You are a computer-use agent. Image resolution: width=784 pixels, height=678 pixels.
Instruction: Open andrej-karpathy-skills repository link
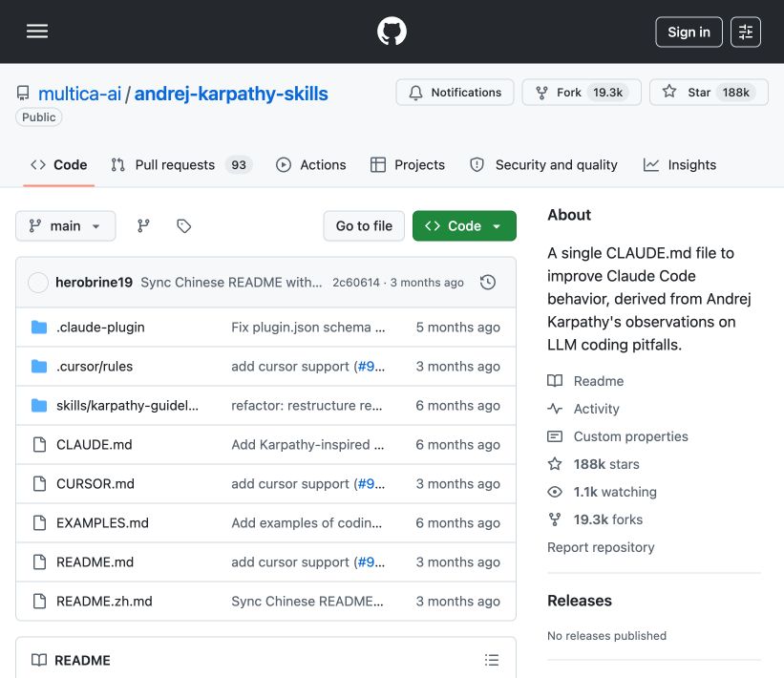click(231, 94)
